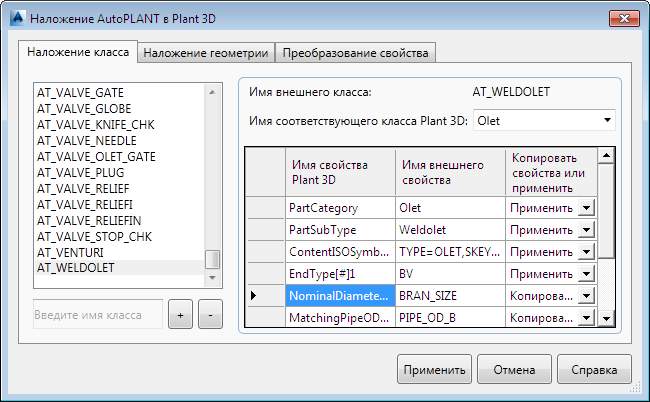The image size is (650, 402).
Task: Open dropdown in the ContentISOSymb row
Action: click(x=586, y=252)
